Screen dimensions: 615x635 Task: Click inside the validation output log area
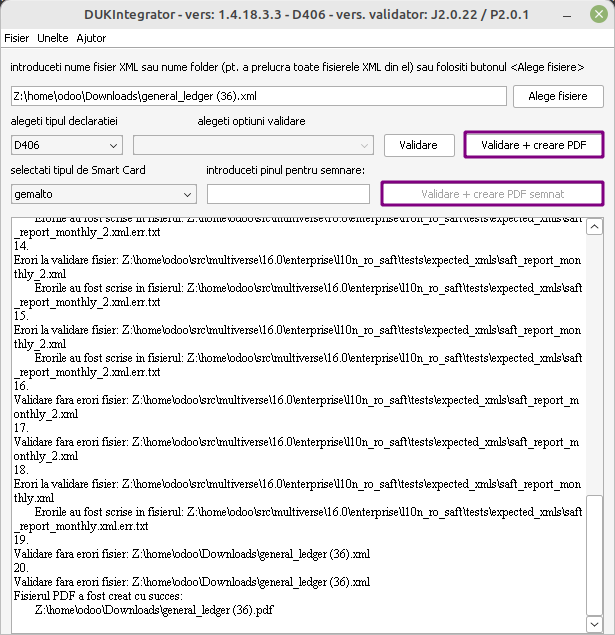[300, 420]
